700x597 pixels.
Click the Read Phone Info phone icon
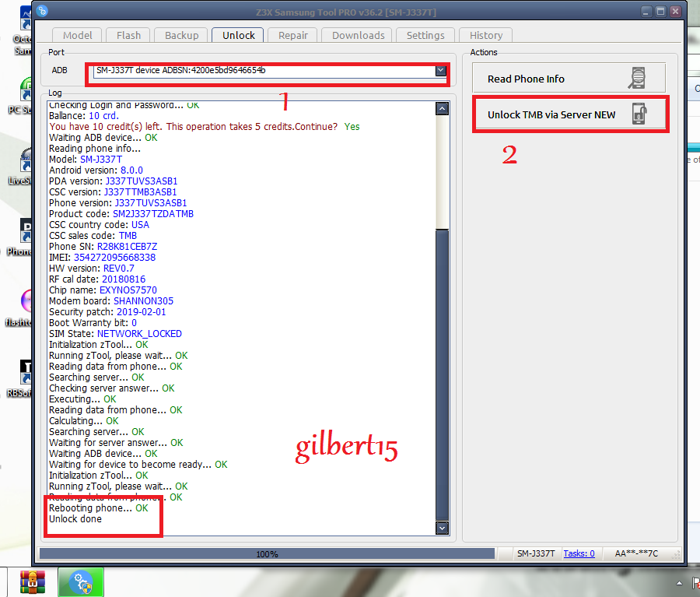[638, 78]
